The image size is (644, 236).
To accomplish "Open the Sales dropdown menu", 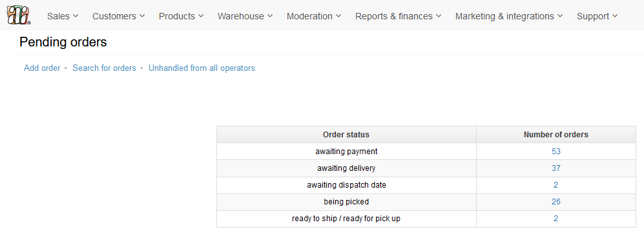I will pos(63,16).
